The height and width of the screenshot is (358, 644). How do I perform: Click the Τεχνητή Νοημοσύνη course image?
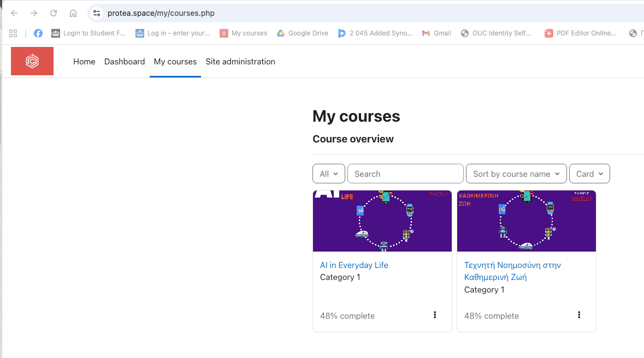click(x=526, y=221)
